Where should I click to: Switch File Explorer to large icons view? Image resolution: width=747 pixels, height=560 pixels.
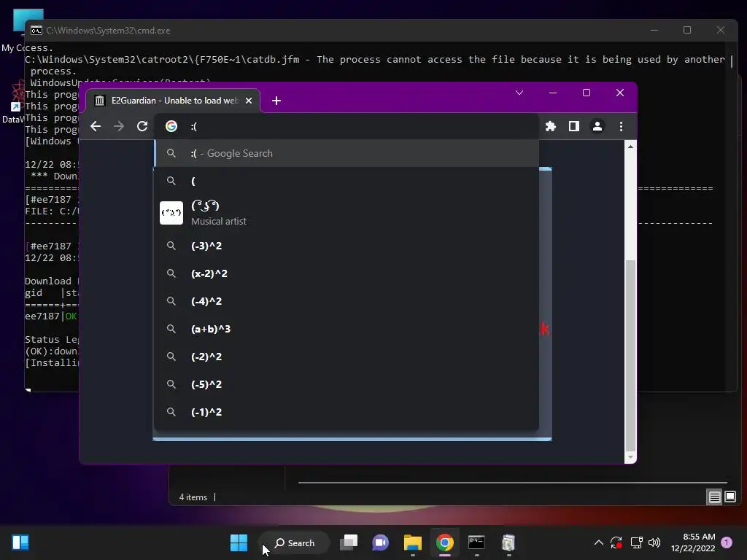click(730, 497)
